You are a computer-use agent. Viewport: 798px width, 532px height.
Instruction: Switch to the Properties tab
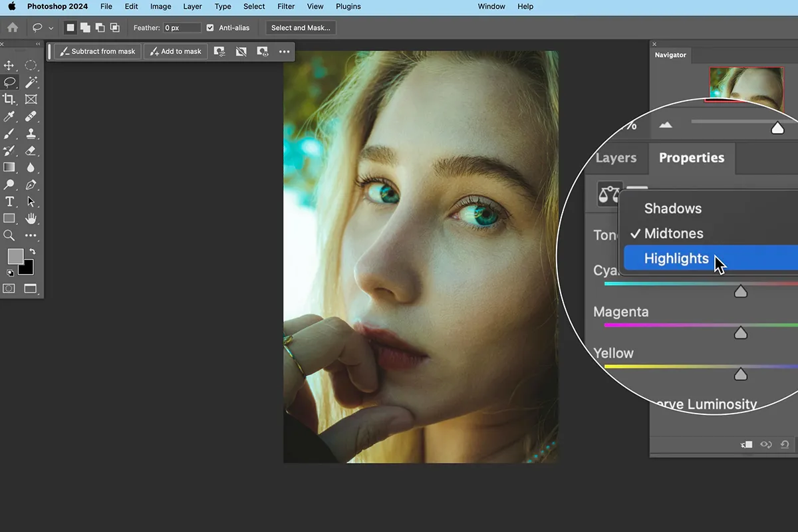[692, 158]
